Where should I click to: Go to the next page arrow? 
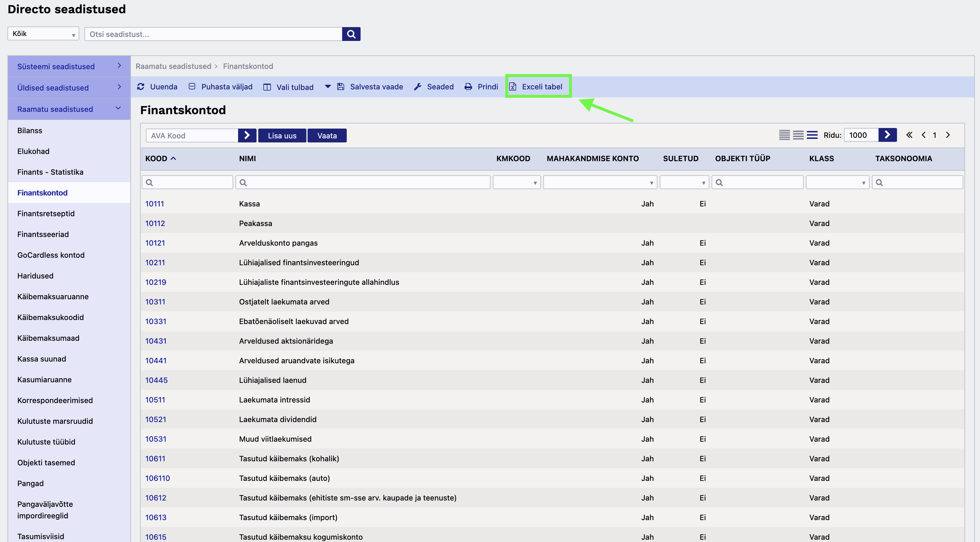point(948,135)
